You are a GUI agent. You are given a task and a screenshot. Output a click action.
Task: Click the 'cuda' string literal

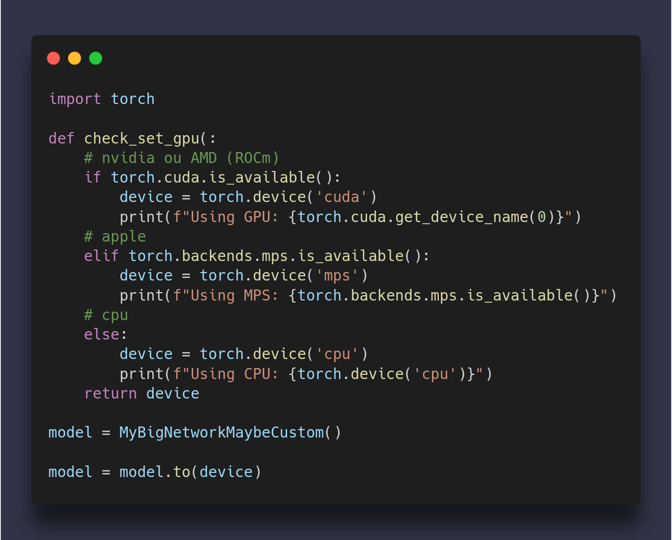[x=341, y=197]
